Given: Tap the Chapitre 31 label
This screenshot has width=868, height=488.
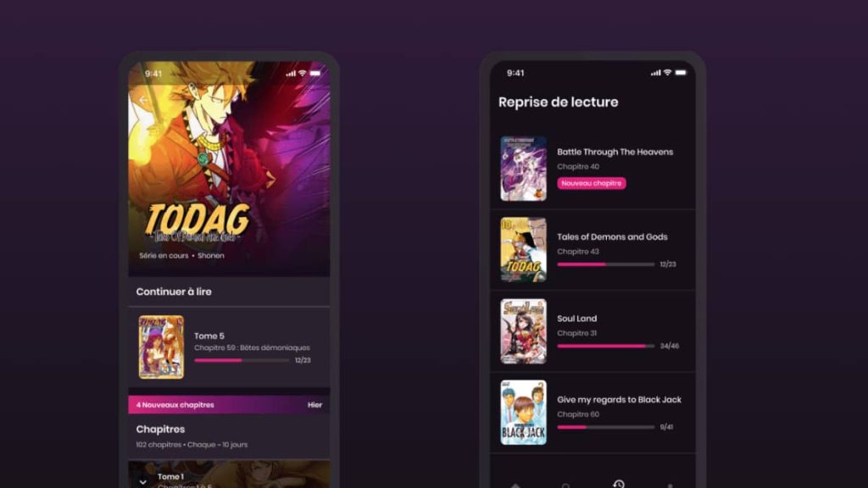Looking at the screenshot, I should [x=576, y=333].
